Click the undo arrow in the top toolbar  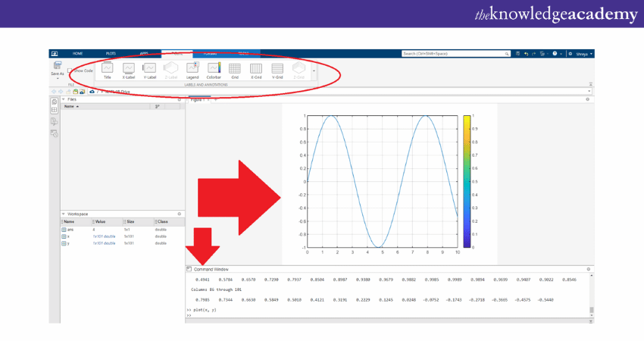[526, 54]
